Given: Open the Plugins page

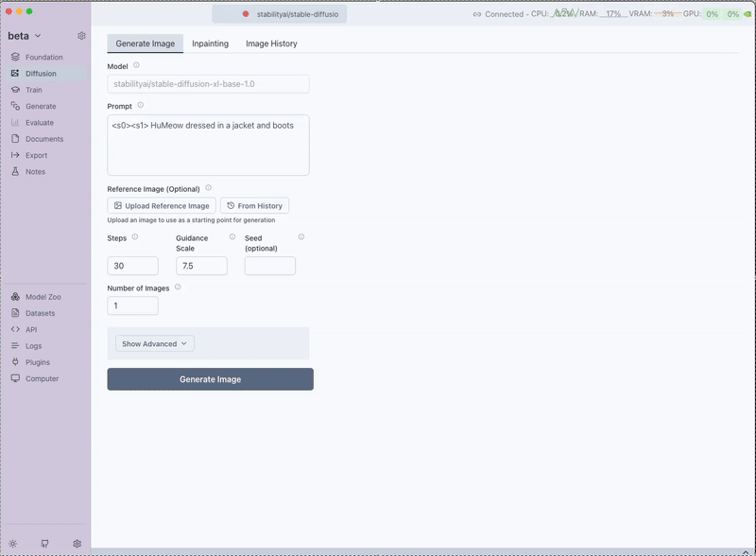Looking at the screenshot, I should point(37,362).
